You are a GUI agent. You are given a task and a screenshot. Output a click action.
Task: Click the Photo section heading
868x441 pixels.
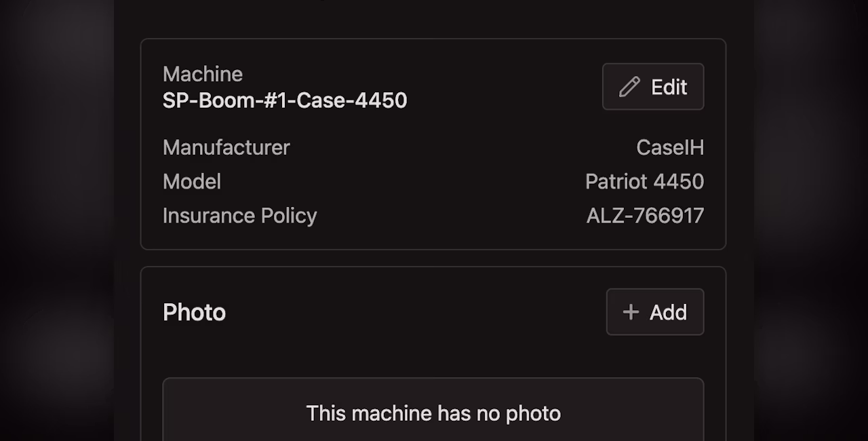(194, 312)
